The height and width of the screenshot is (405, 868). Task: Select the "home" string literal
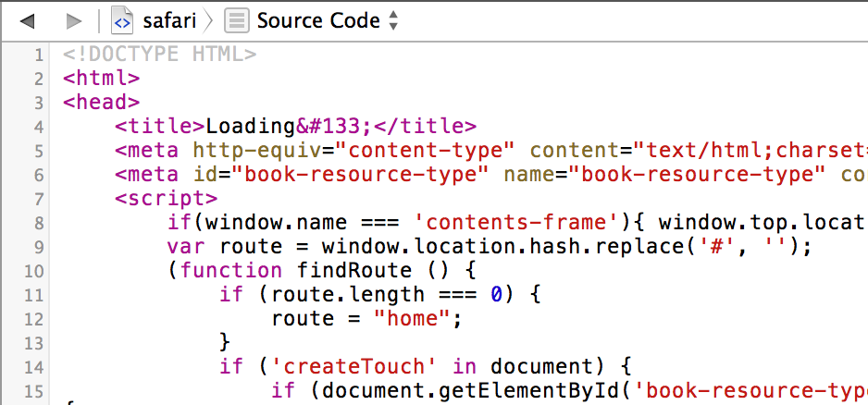(x=411, y=319)
